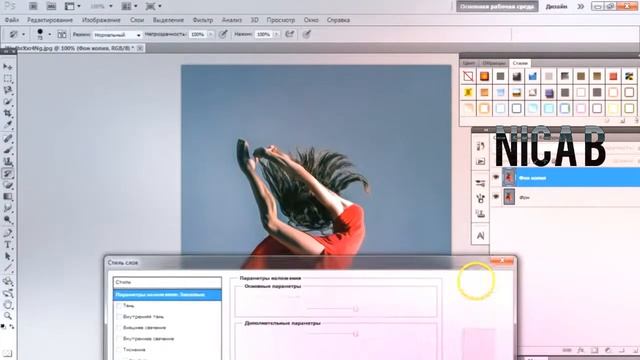This screenshot has height=360, width=640.
Task: Select the Quick Selection tool
Action: [8, 102]
